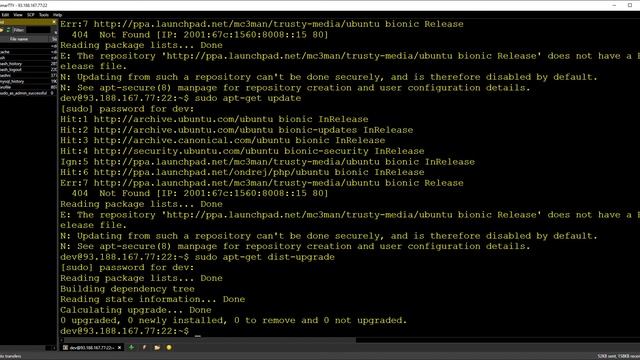Go up one folder in file panel
Viewport: 640px width, 360px height.
click(x=1, y=30)
